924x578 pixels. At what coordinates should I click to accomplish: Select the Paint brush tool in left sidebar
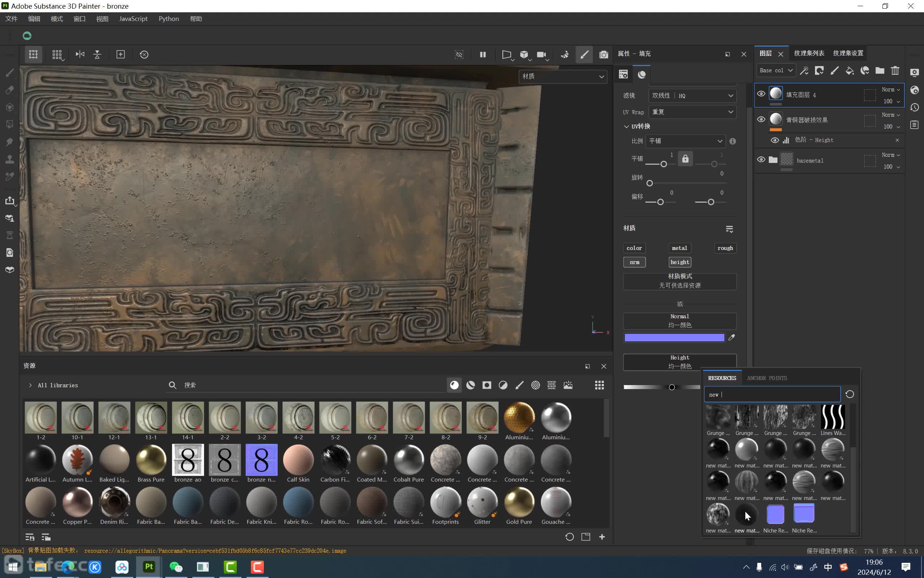pos(10,73)
